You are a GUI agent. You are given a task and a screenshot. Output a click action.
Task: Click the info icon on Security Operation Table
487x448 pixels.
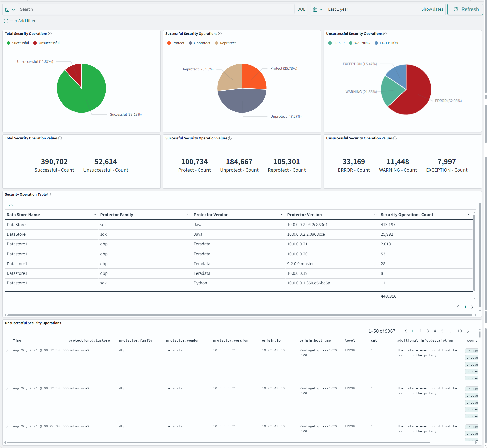pyautogui.click(x=49, y=194)
